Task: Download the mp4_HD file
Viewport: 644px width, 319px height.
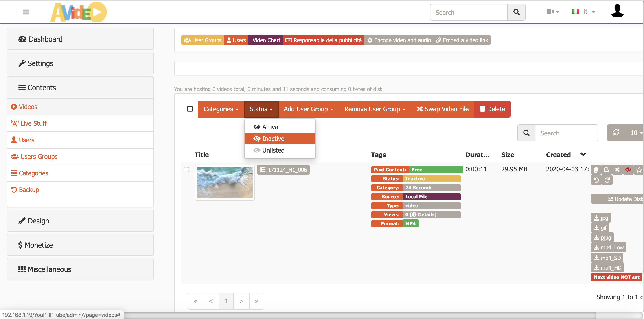Action: 607,268
